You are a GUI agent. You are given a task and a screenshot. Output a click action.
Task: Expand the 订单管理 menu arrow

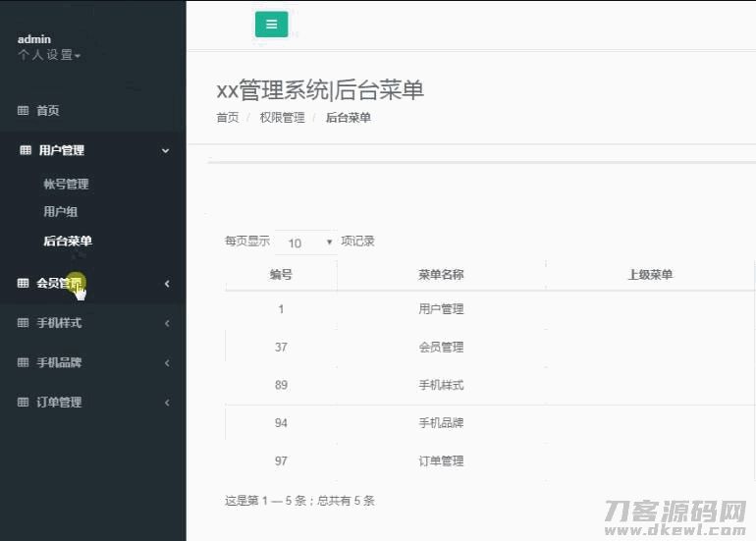[167, 403]
